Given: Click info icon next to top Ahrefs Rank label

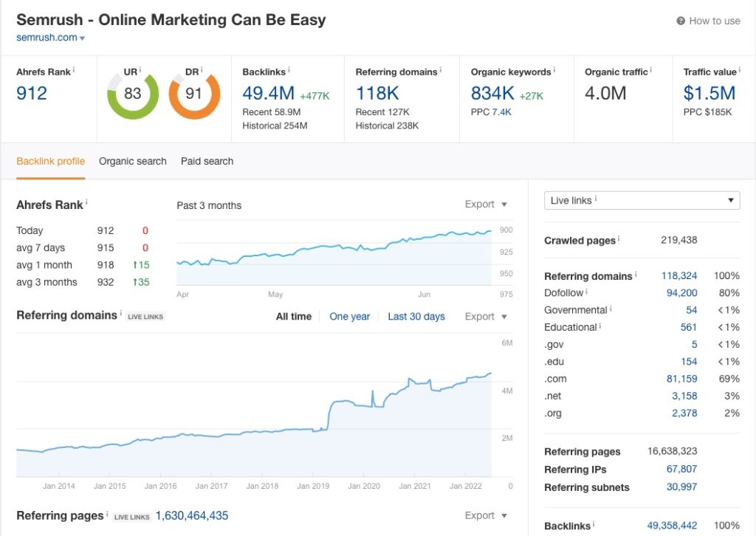Looking at the screenshot, I should coord(74,70).
